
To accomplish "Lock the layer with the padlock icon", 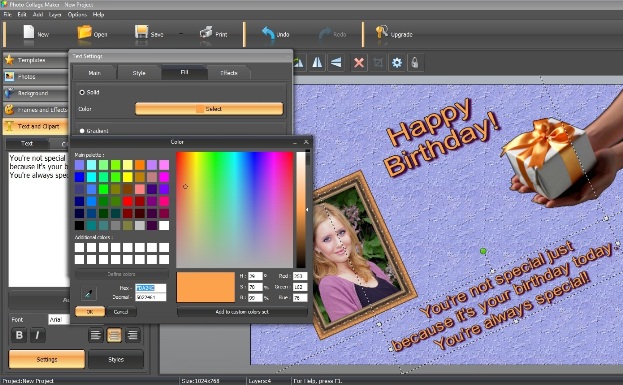I will 415,62.
